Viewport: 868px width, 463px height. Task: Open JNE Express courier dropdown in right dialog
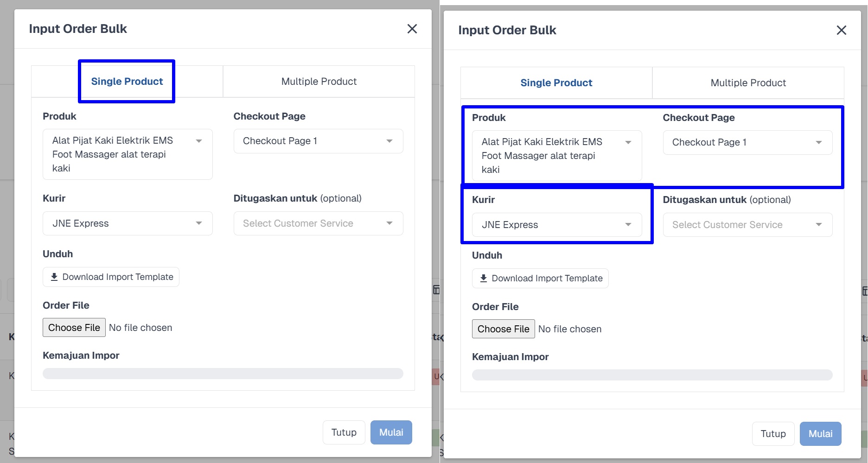(x=557, y=225)
